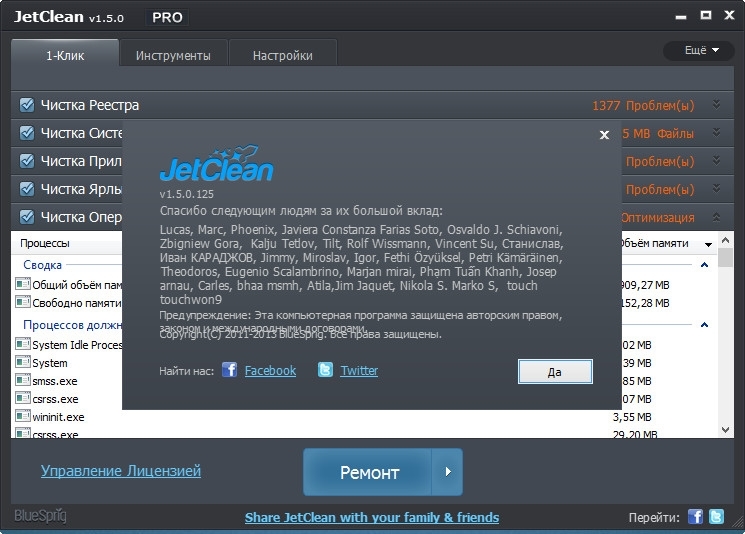The image size is (745, 534).
Task: Toggle the Чистка Приложений checkbox
Action: [27, 161]
